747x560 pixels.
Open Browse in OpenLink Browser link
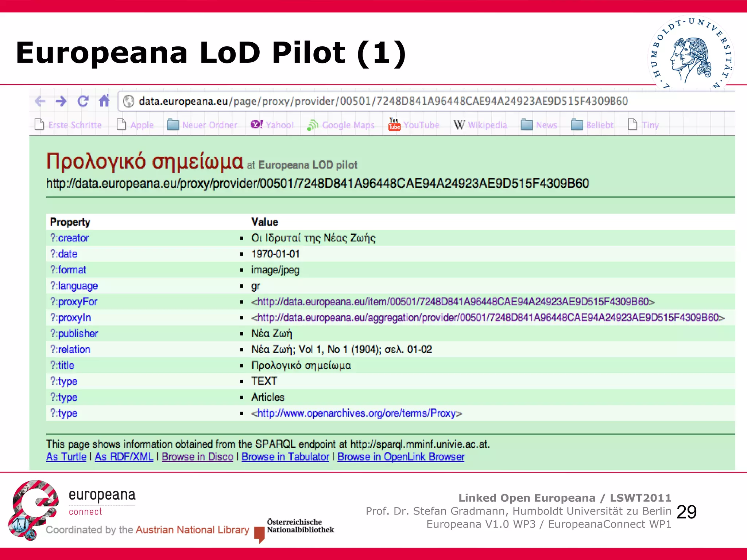(x=401, y=457)
